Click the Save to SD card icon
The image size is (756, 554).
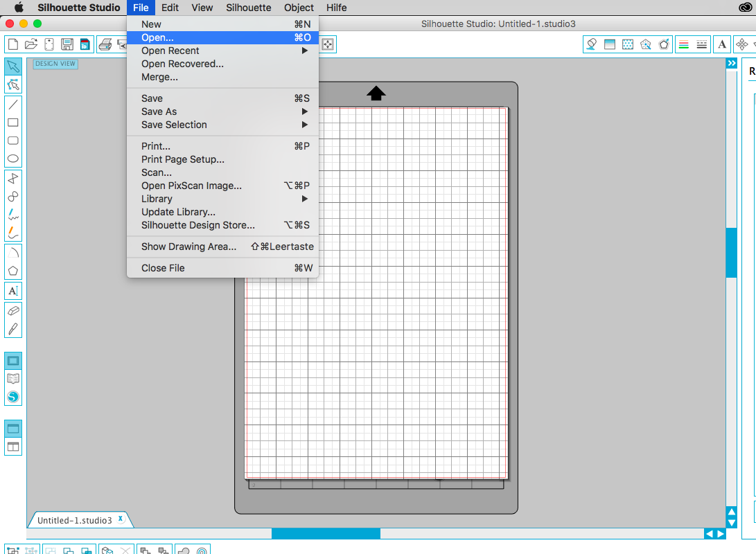(85, 44)
